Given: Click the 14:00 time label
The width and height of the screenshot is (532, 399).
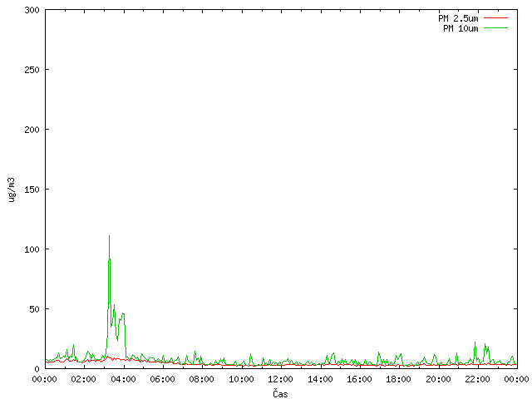Looking at the screenshot, I should 320,379.
